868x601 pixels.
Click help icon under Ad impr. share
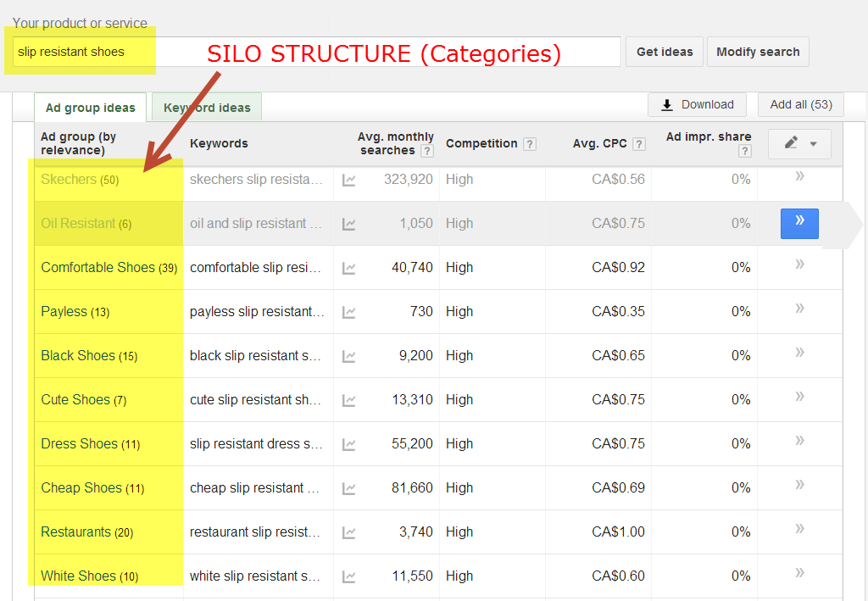[744, 151]
